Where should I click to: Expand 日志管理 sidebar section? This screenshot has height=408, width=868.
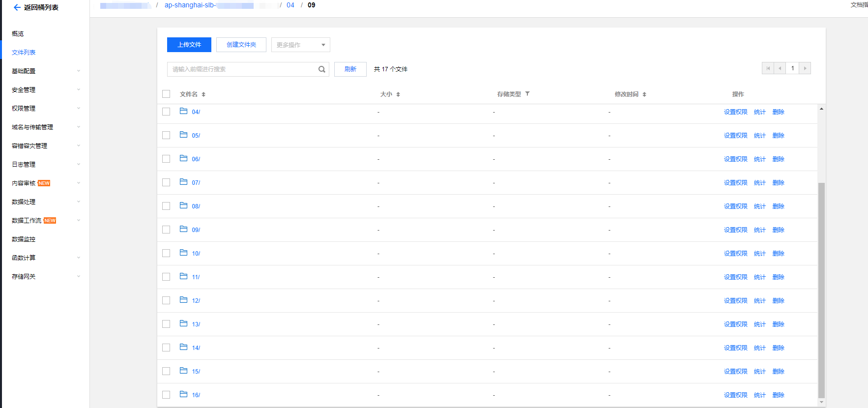79,165
